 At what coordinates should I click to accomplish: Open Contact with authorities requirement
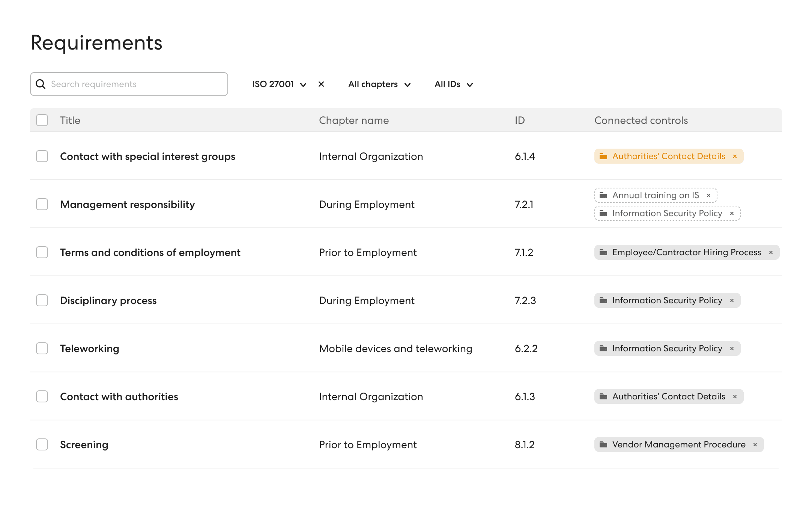click(x=119, y=396)
